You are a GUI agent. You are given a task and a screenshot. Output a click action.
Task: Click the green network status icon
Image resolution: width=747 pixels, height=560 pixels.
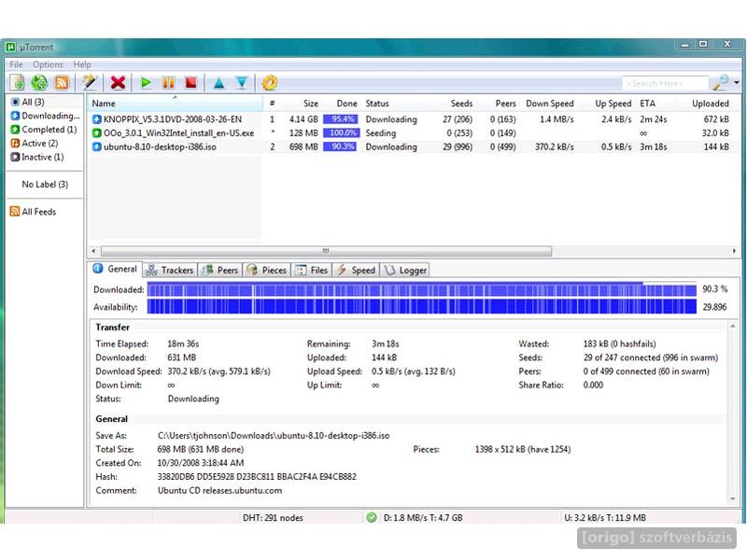(x=372, y=517)
